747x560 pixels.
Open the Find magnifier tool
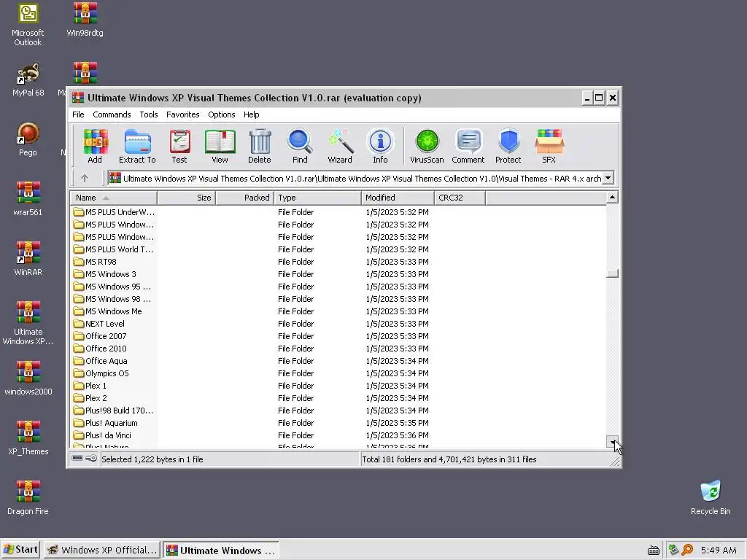300,146
